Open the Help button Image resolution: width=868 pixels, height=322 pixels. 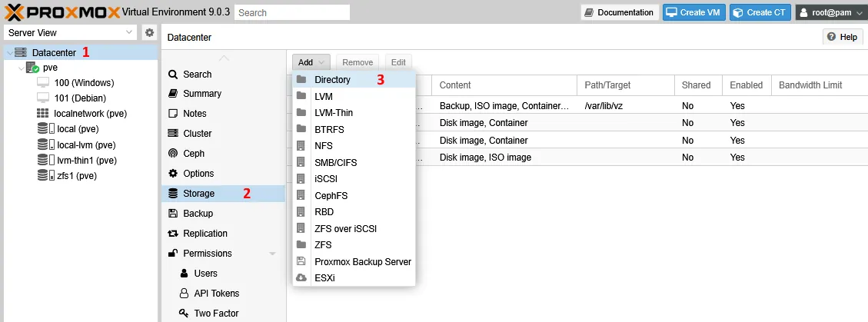pos(843,37)
